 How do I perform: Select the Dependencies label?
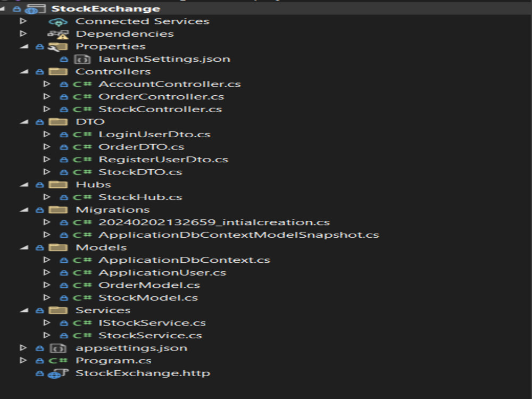pos(124,34)
